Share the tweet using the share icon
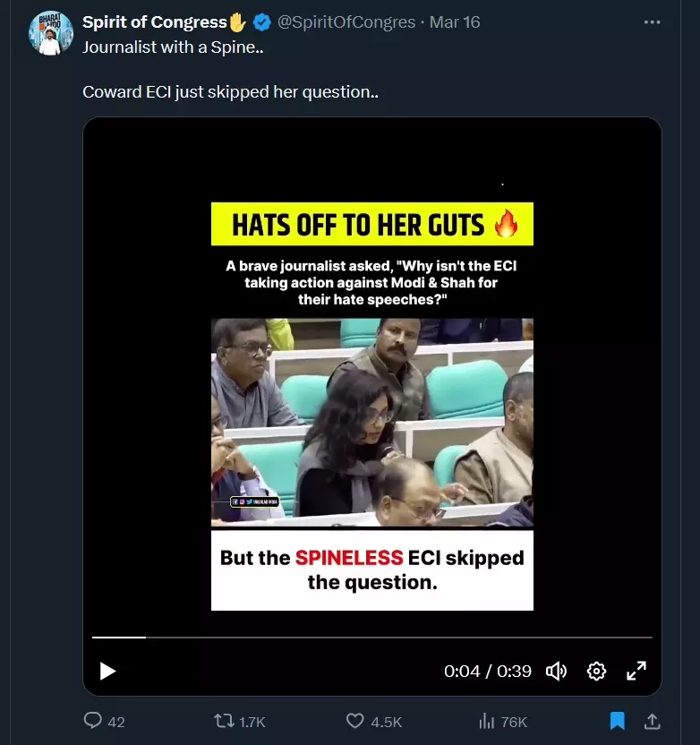 coord(653,721)
